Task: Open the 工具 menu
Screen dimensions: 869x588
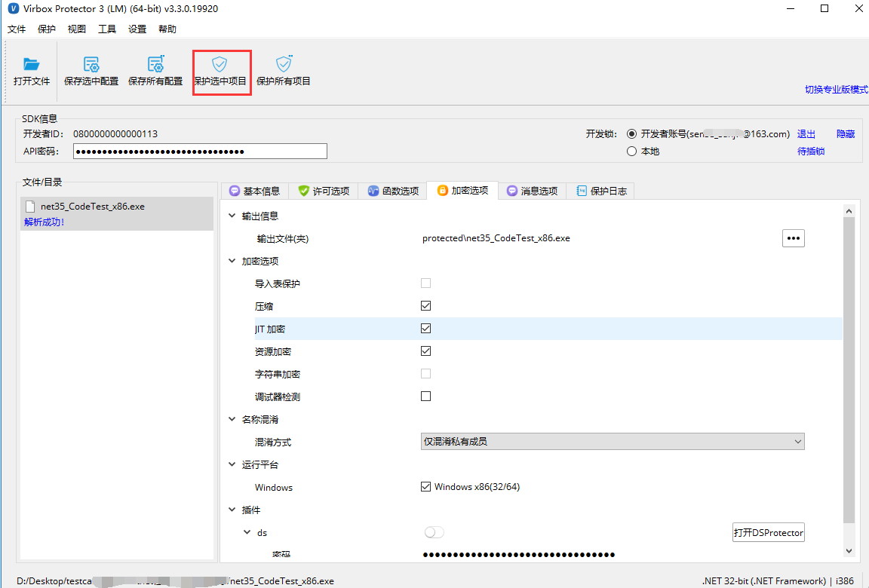Action: (107, 29)
